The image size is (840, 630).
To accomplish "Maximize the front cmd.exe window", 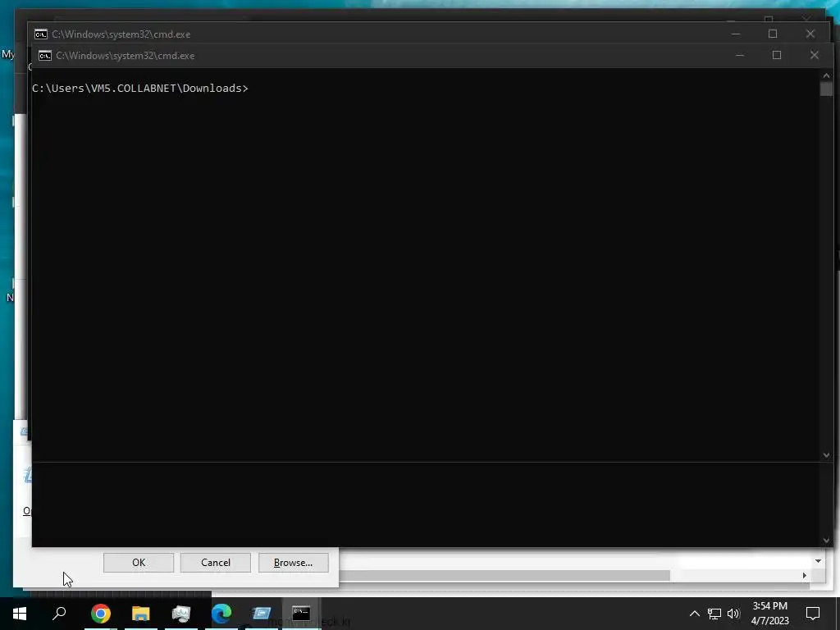I will [x=777, y=55].
